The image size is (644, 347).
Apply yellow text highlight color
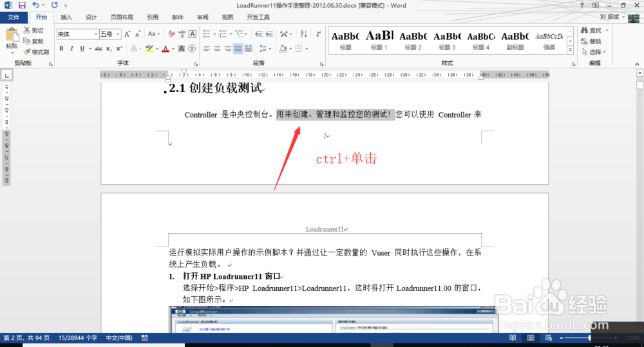pos(149,48)
